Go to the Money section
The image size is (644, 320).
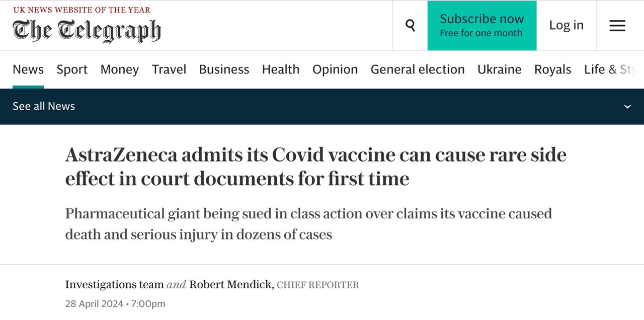click(119, 69)
